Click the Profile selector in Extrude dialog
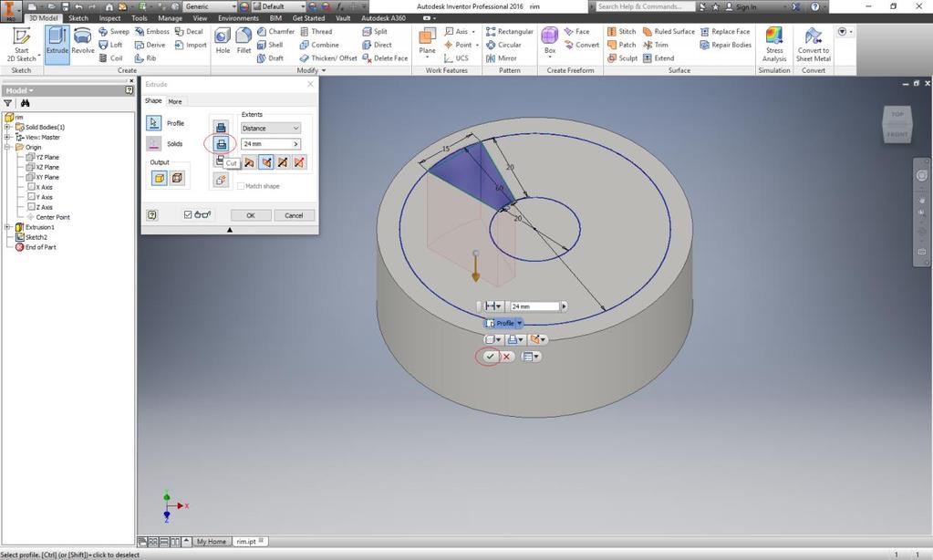933x560 pixels. [153, 123]
